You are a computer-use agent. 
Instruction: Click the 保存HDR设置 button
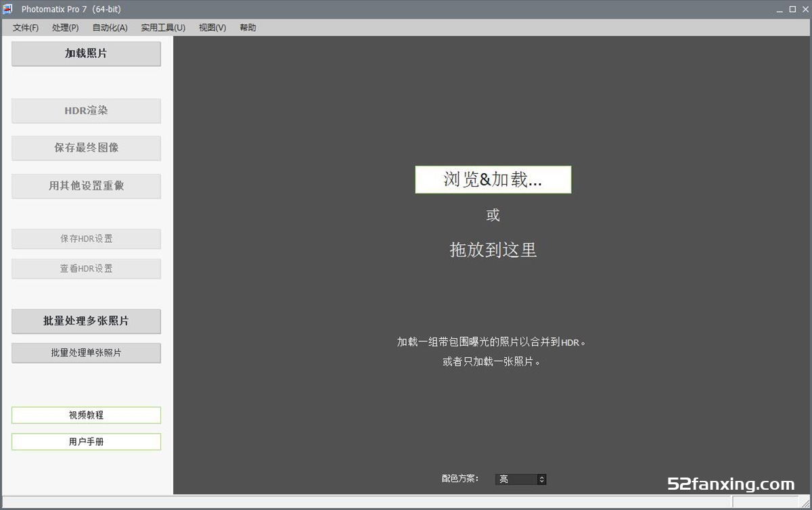tap(86, 239)
